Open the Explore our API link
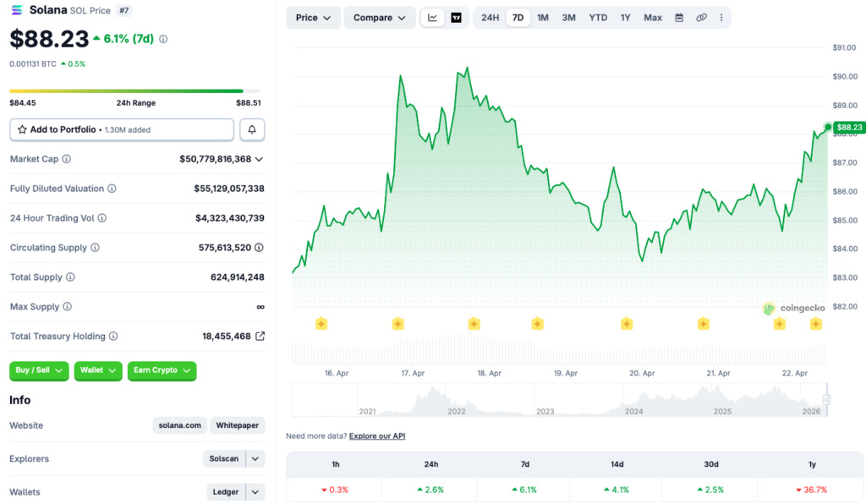 [376, 436]
